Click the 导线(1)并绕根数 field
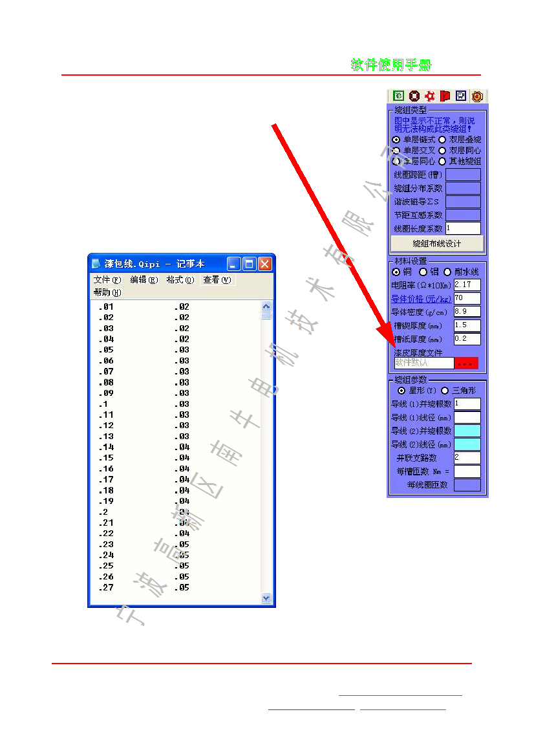Image resolution: width=534 pixels, height=756 pixels. pyautogui.click(x=467, y=404)
